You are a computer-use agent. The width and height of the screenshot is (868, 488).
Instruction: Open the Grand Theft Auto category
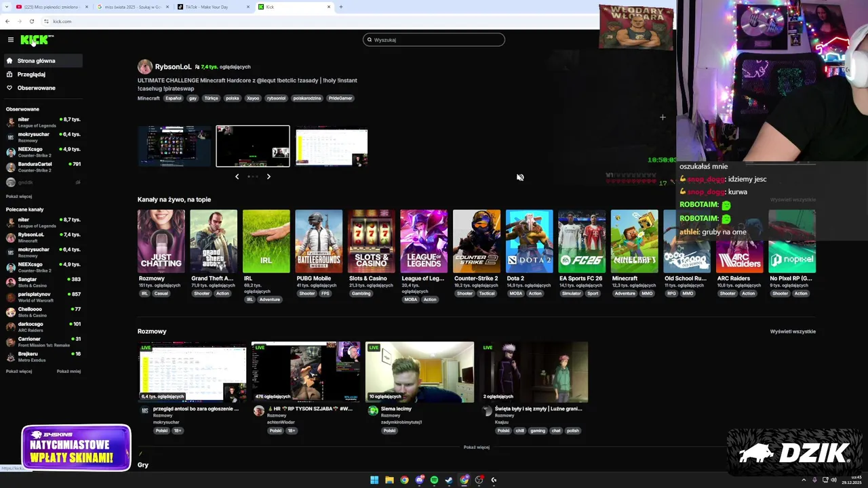coord(214,241)
